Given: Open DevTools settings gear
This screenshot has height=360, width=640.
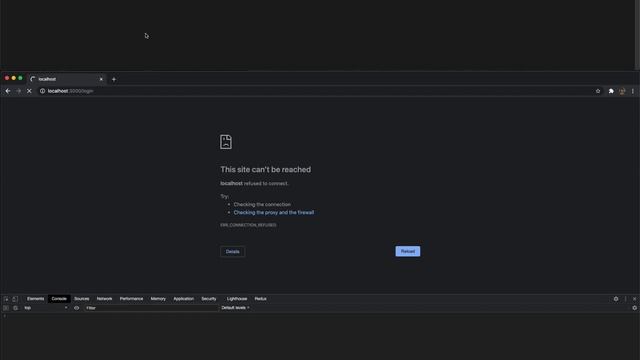Looking at the screenshot, I should pos(616,299).
